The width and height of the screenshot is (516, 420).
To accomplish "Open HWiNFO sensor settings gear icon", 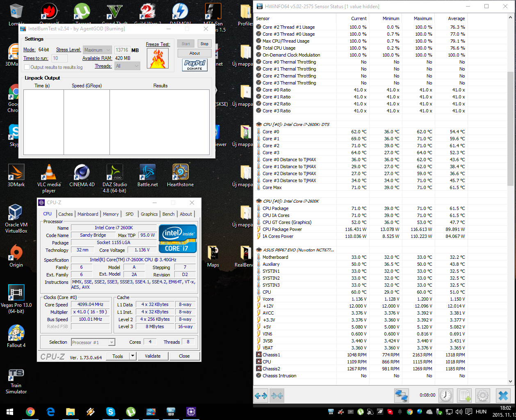I will click(483, 396).
